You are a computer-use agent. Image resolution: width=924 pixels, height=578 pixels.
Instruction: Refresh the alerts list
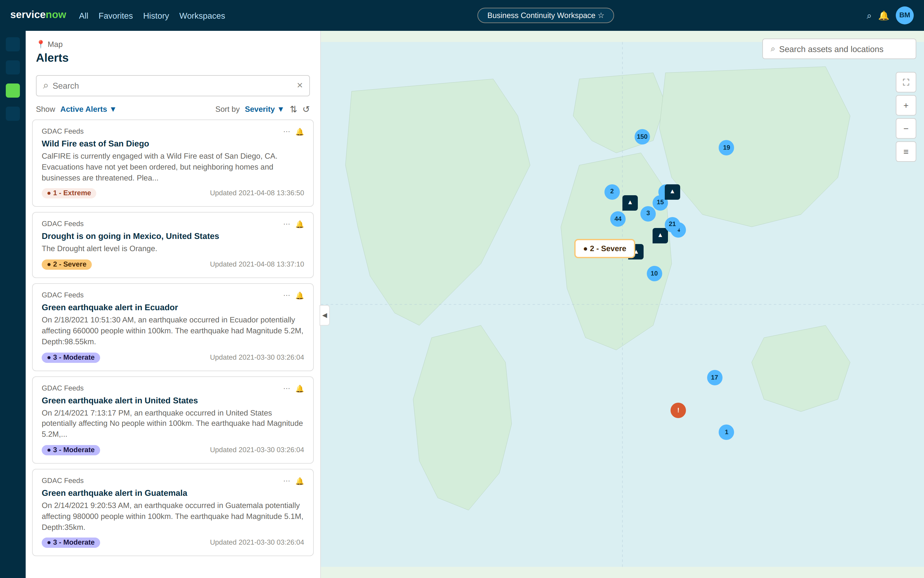click(306, 109)
